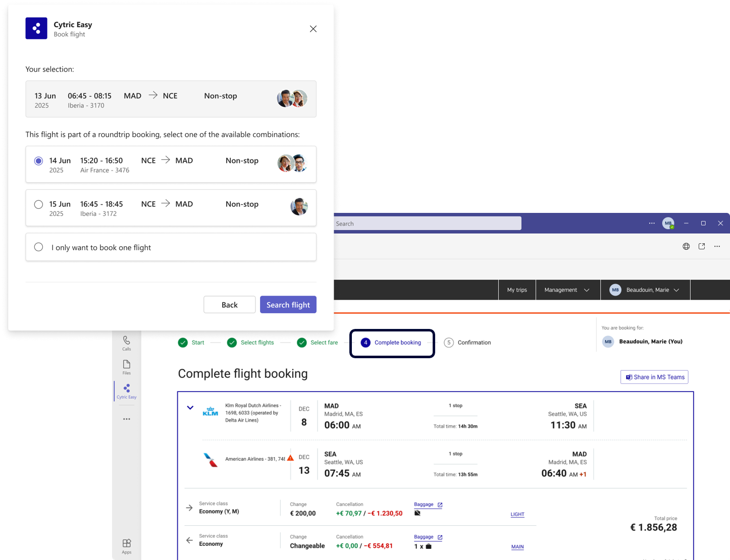Image resolution: width=730 pixels, height=560 pixels.
Task: Click the Search flight button
Action: point(288,305)
